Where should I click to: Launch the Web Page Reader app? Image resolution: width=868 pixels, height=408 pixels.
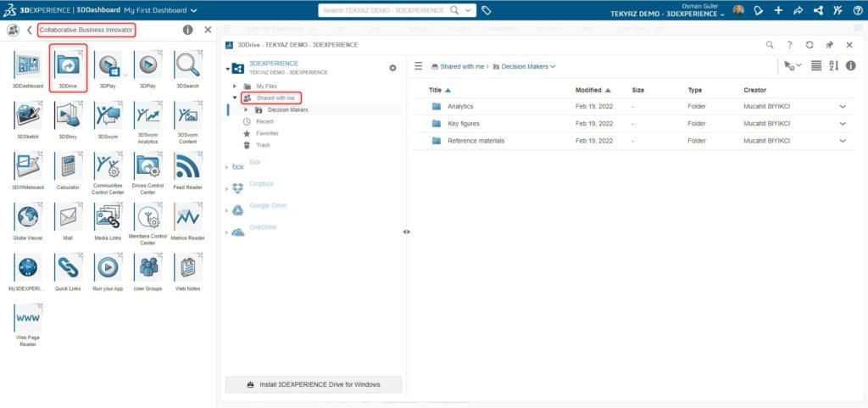click(28, 318)
